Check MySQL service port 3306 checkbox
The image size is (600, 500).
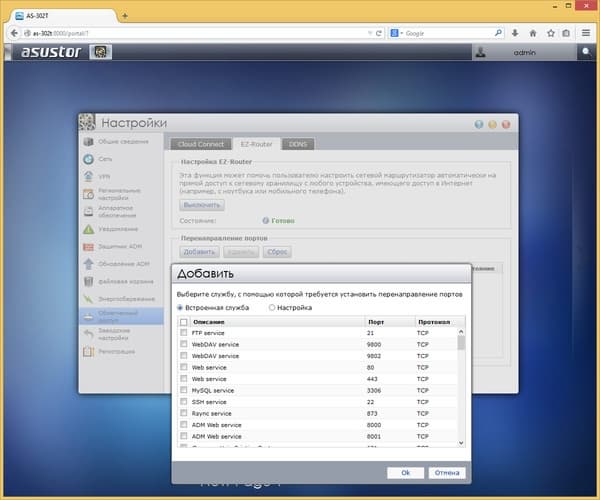pyautogui.click(x=184, y=390)
